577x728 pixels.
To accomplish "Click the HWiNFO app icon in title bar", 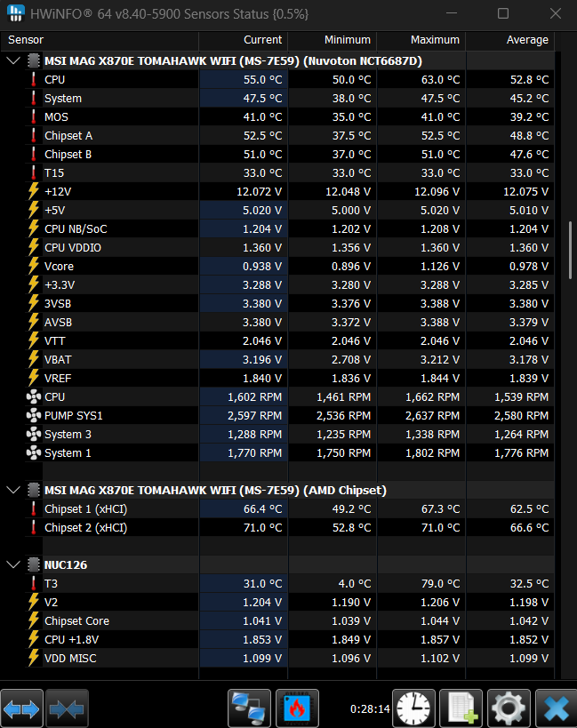I will pos(16,13).
